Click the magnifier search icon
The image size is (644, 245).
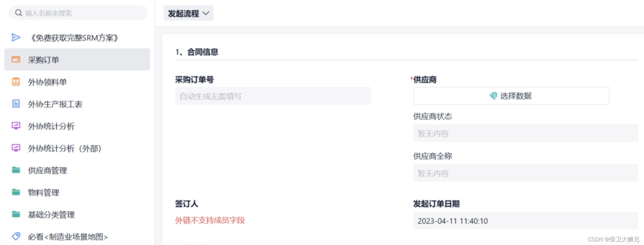click(x=19, y=13)
